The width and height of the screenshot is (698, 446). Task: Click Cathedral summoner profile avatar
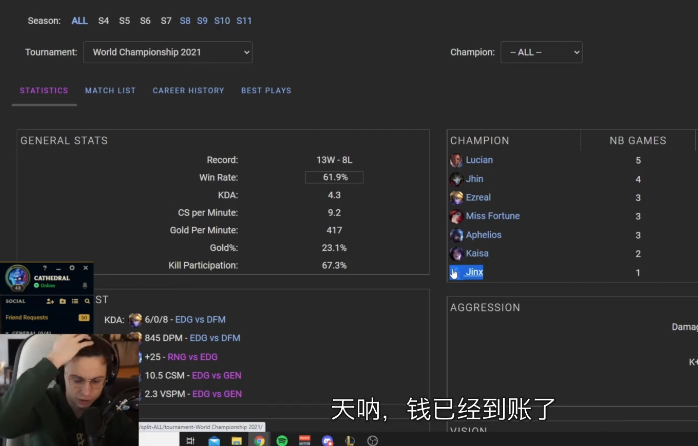tap(18, 277)
